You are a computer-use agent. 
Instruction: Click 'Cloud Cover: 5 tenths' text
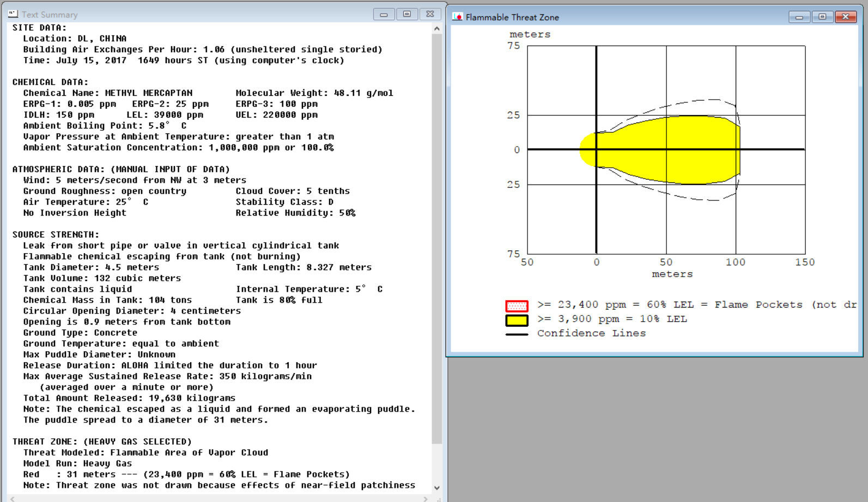click(293, 191)
